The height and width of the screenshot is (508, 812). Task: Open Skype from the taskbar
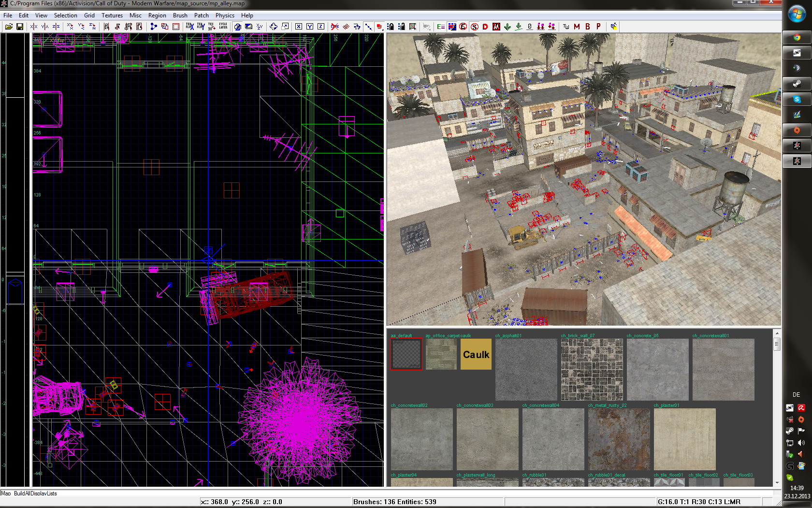[x=797, y=99]
